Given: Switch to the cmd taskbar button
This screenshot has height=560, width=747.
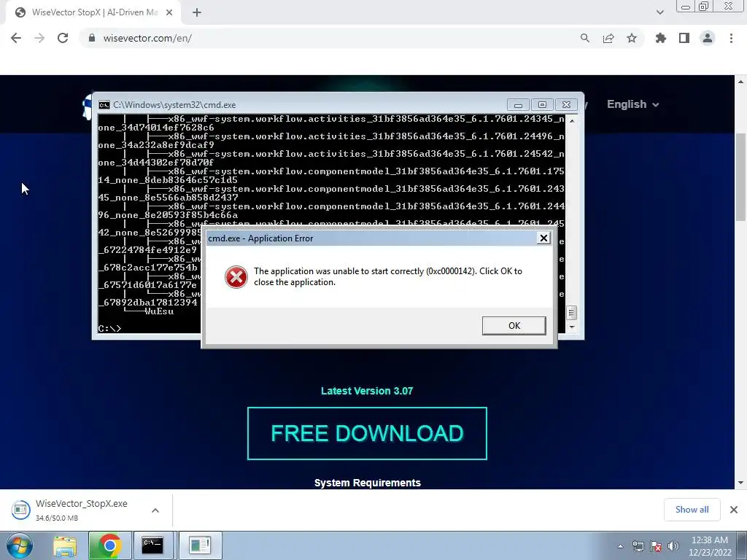Looking at the screenshot, I should click(x=153, y=545).
